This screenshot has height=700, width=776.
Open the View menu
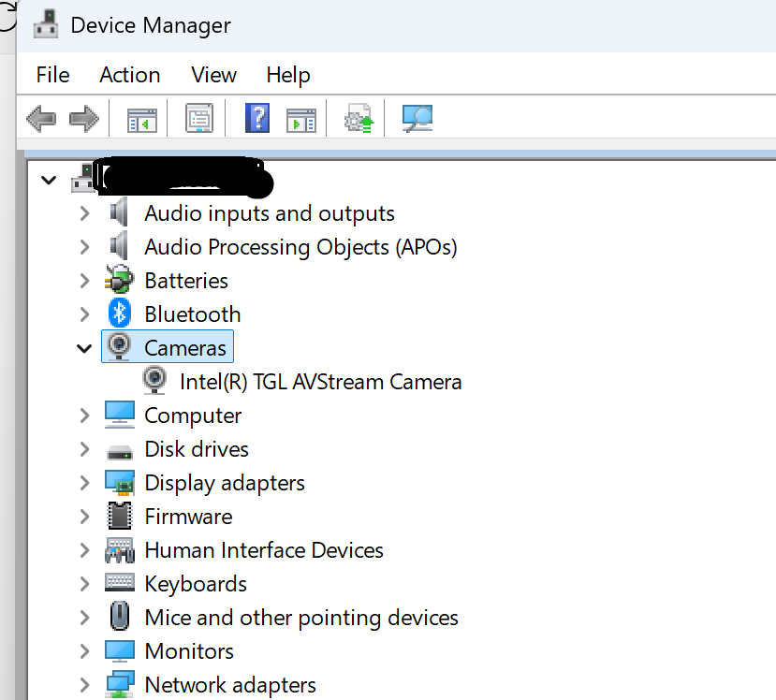pos(213,75)
